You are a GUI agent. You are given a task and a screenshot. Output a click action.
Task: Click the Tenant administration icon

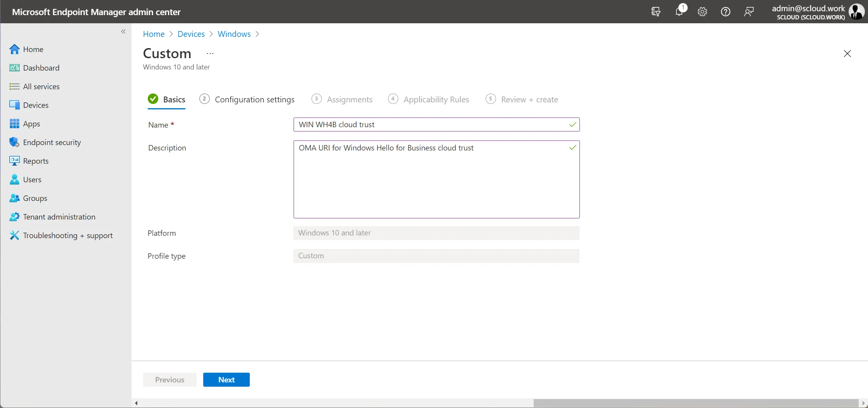click(14, 217)
